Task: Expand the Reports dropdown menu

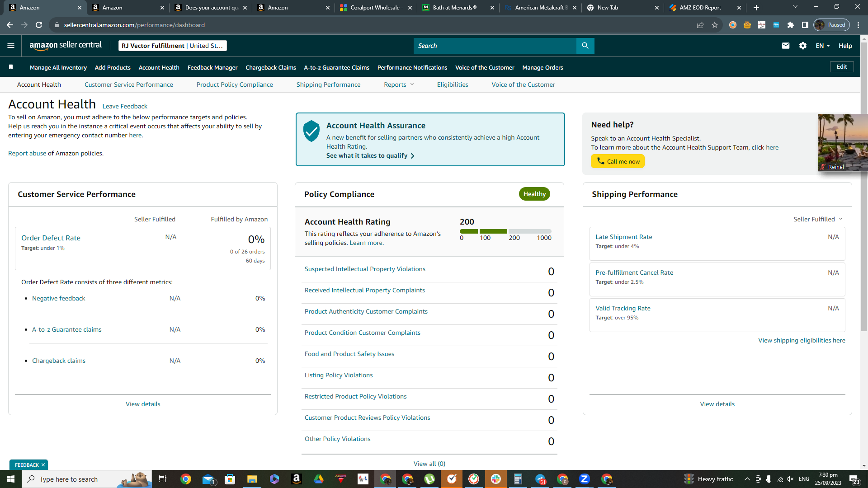Action: tap(399, 84)
